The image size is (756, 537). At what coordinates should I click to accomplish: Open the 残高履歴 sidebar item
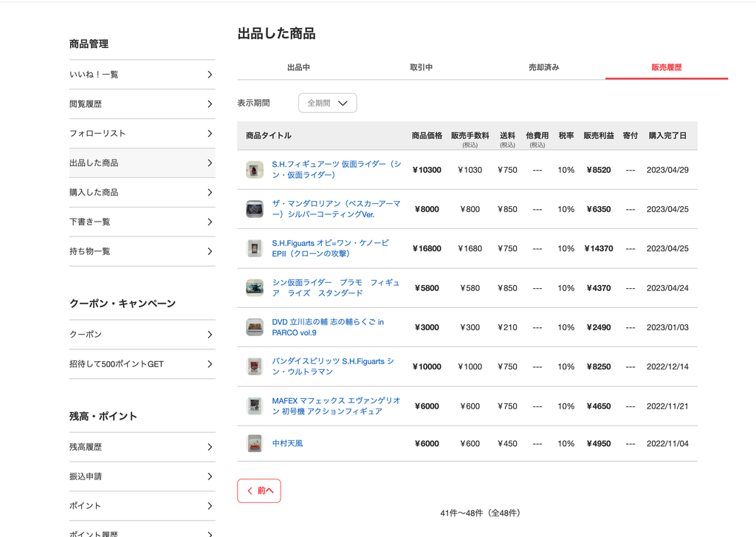pyautogui.click(x=142, y=447)
